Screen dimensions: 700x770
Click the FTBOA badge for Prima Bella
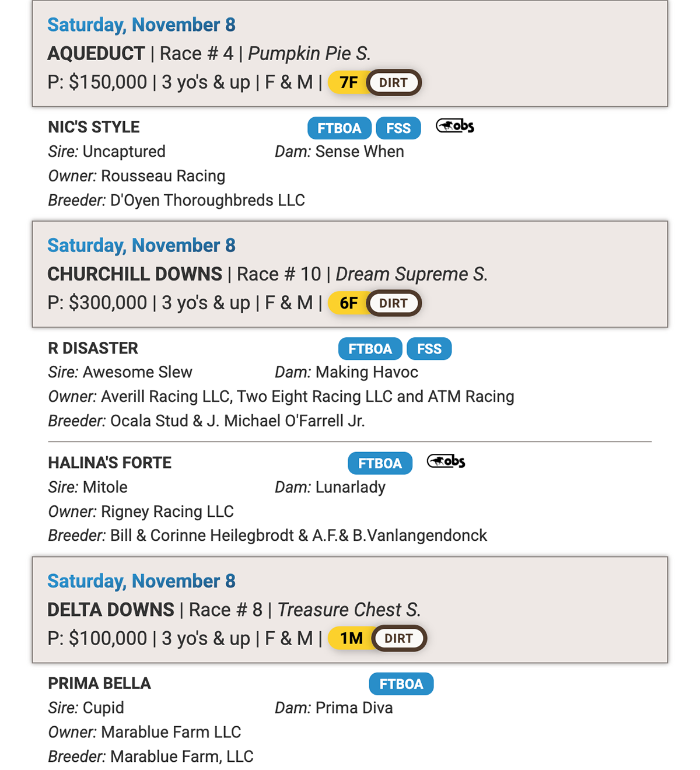[x=401, y=684]
